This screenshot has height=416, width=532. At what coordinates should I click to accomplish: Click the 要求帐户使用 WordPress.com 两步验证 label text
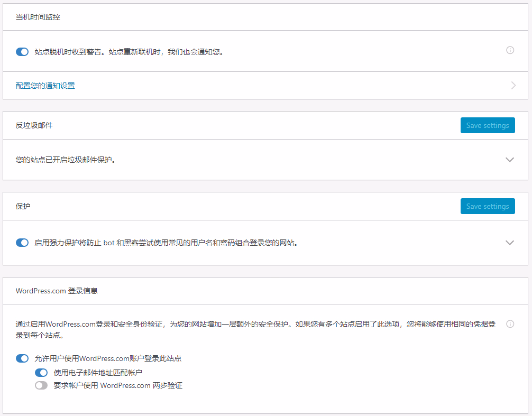tap(118, 385)
